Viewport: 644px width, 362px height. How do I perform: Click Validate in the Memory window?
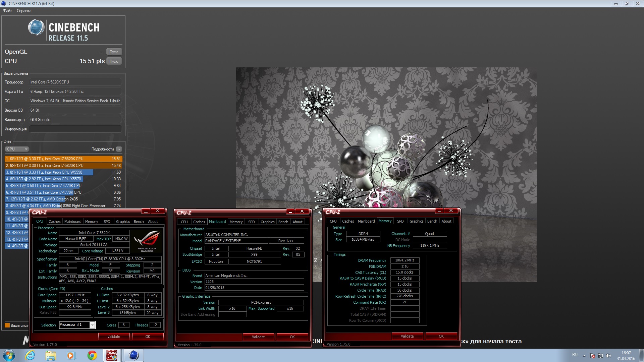(x=407, y=336)
